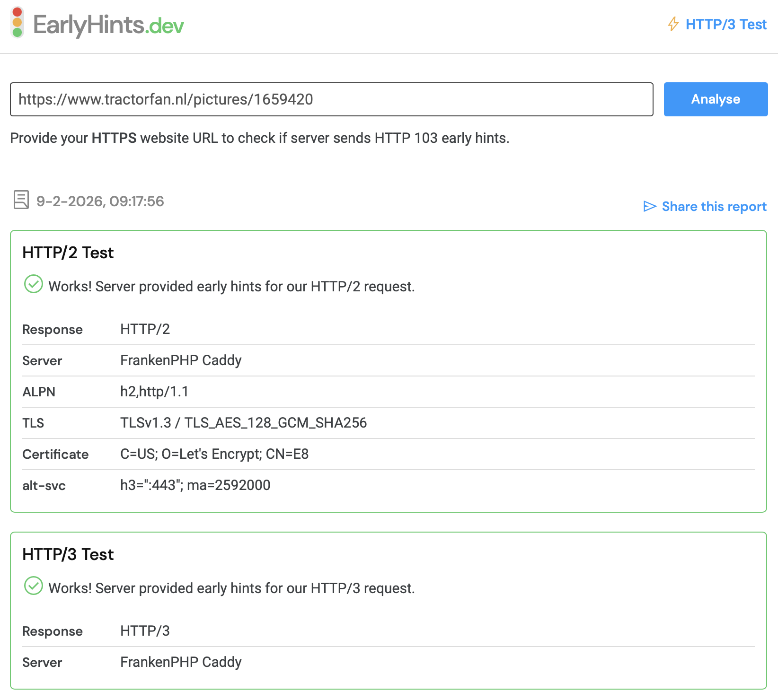Image resolution: width=778 pixels, height=700 pixels.
Task: Click FrankenPHP Caddy in the HTTP/2 card
Action: click(x=181, y=360)
